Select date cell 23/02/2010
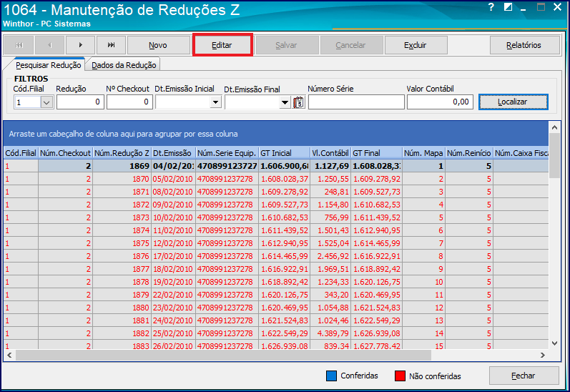Viewport: 570px width, 392px height. [x=173, y=308]
